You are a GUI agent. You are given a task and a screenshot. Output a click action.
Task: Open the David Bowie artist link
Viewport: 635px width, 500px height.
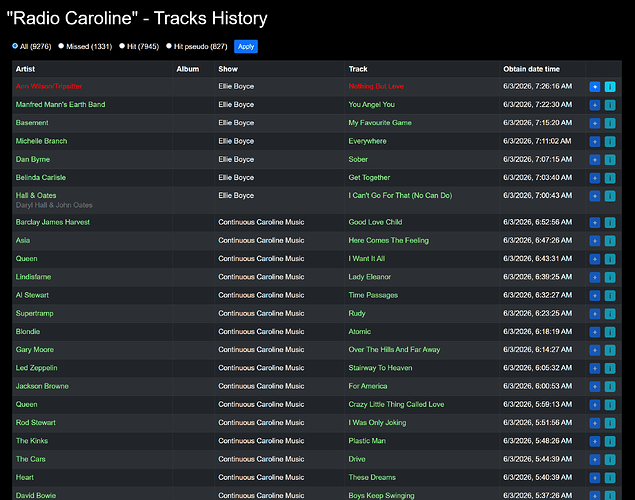[36, 495]
